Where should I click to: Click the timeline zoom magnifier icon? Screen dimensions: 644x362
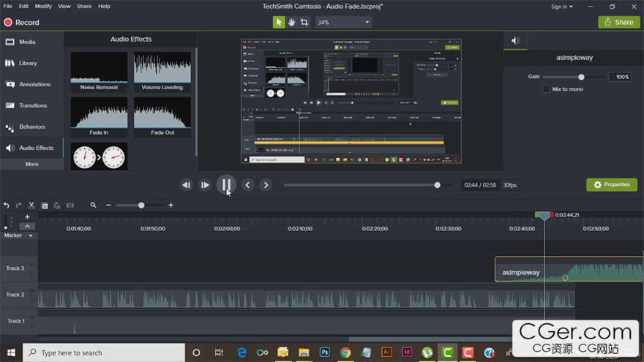tap(93, 205)
